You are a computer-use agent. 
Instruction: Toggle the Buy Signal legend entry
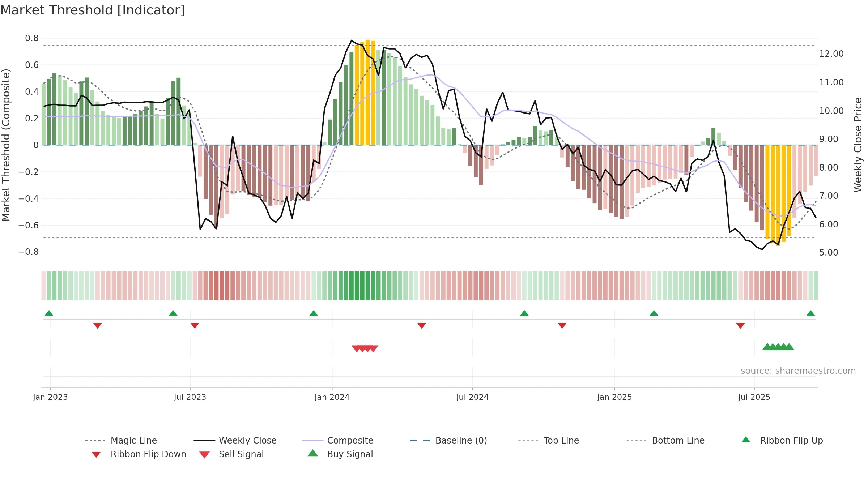(340, 454)
